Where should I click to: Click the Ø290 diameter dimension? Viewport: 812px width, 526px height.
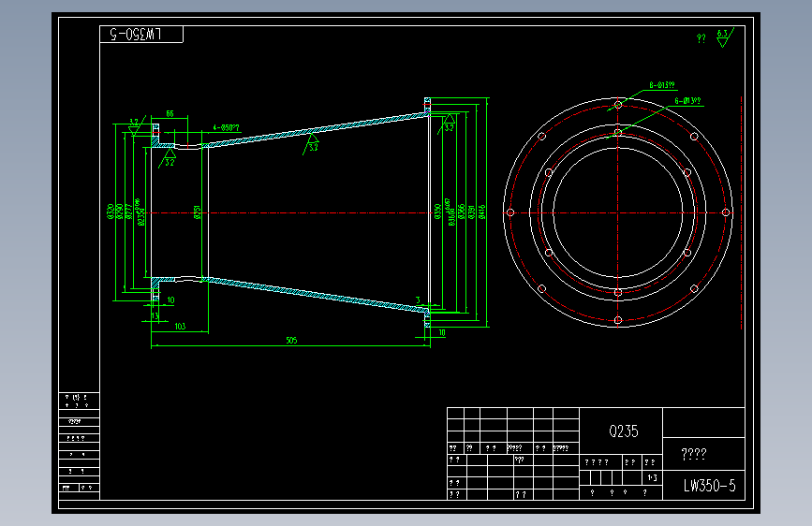point(120,212)
